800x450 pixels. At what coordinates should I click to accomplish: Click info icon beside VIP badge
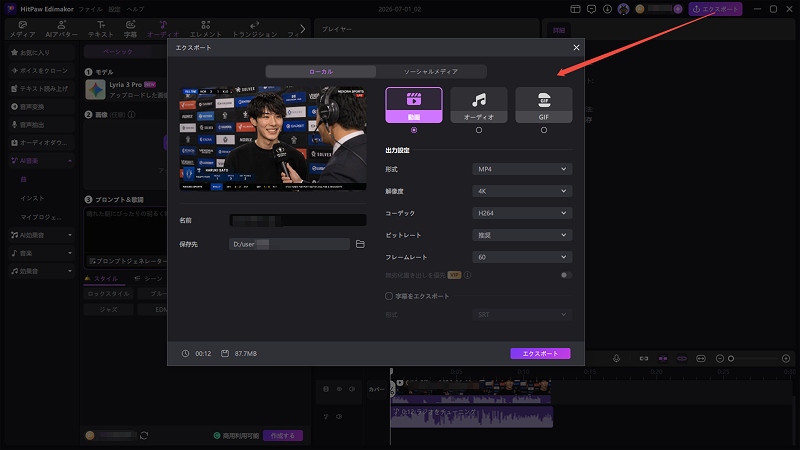pyautogui.click(x=467, y=275)
